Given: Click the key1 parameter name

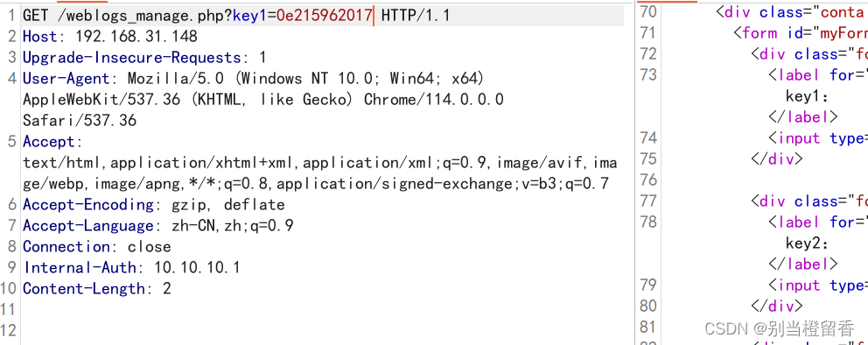Looking at the screenshot, I should [x=249, y=16].
